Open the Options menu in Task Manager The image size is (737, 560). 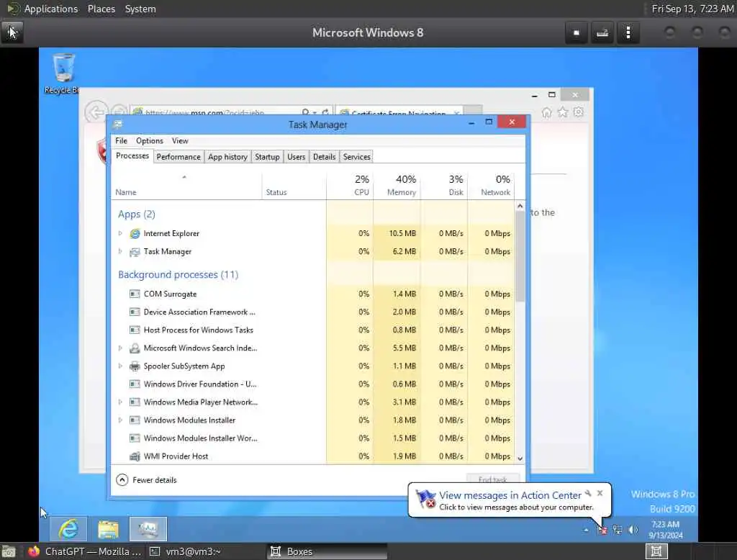pos(150,141)
